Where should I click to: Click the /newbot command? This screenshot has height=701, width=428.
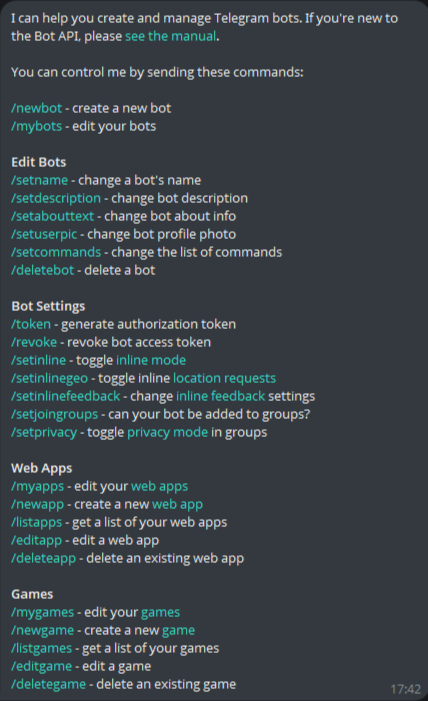pyautogui.click(x=36, y=108)
